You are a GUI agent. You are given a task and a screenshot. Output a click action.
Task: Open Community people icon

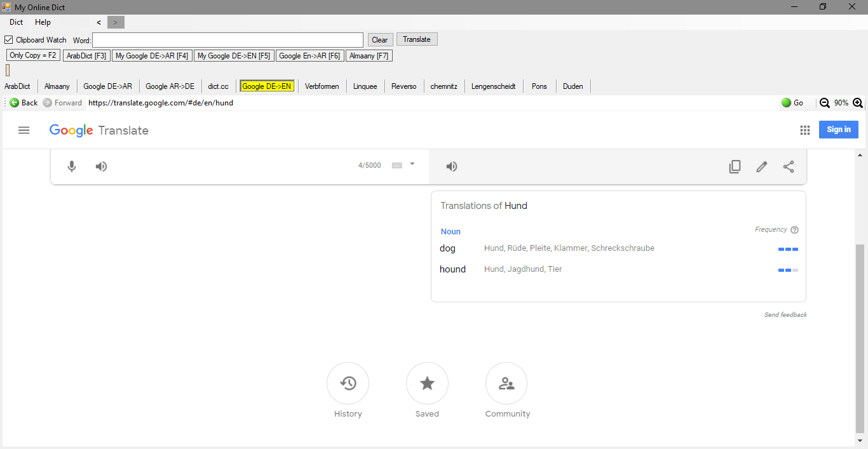click(x=506, y=383)
